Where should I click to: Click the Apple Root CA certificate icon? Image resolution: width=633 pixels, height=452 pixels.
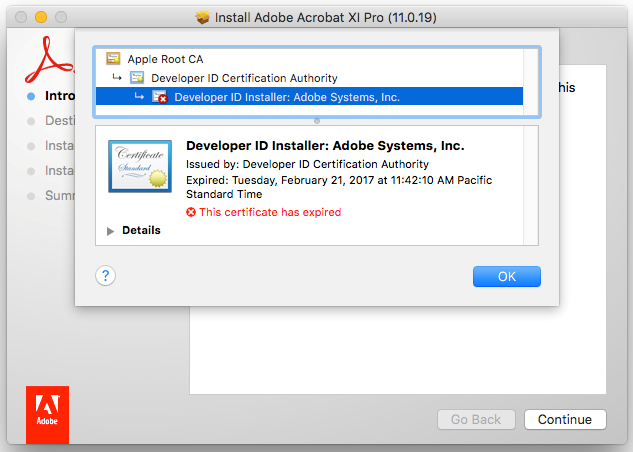click(113, 59)
